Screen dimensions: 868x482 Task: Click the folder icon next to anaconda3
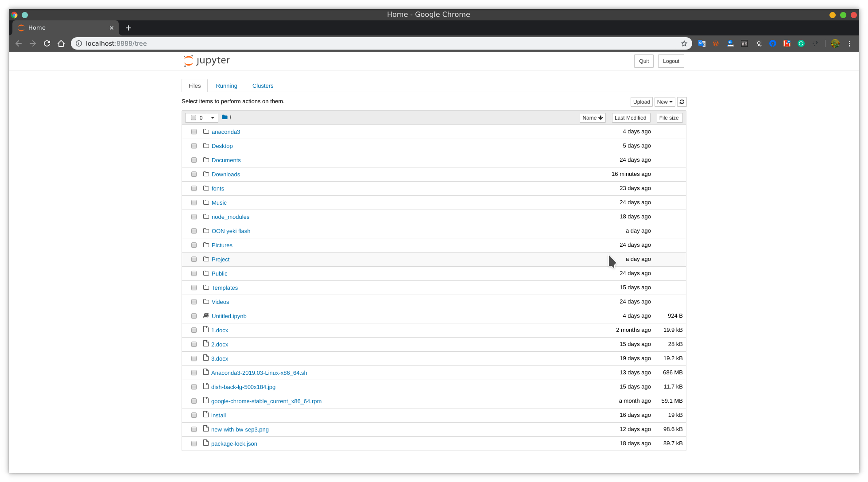(x=206, y=131)
